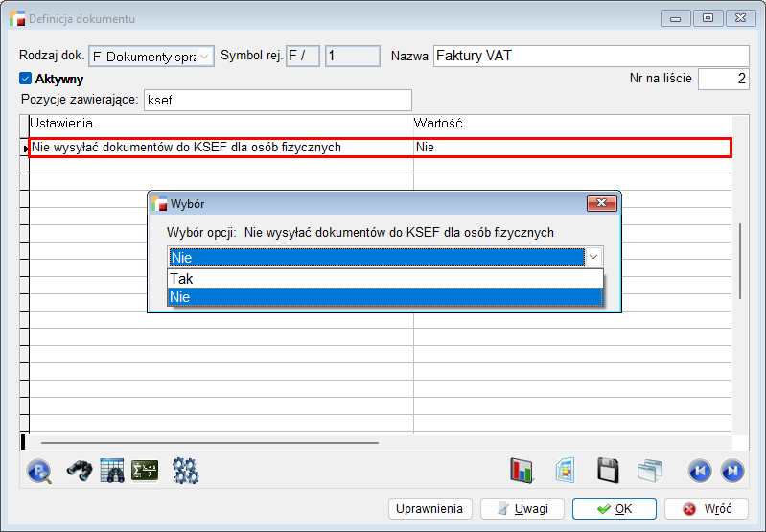
Task: Click the gears settings icon
Action: 185,471
